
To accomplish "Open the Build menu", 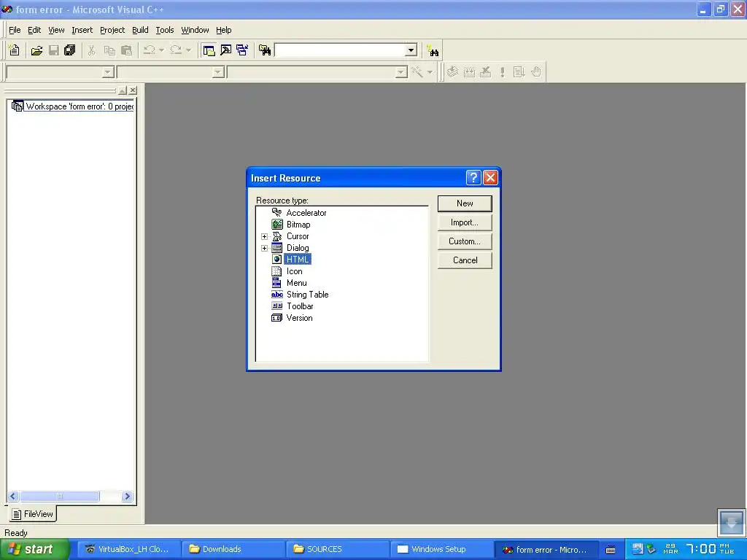I will click(140, 30).
